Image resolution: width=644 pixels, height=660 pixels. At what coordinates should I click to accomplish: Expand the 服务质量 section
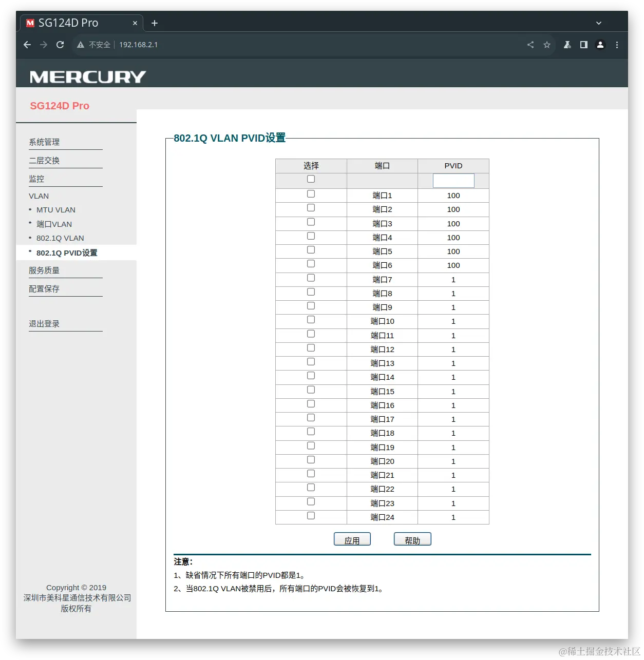point(44,270)
